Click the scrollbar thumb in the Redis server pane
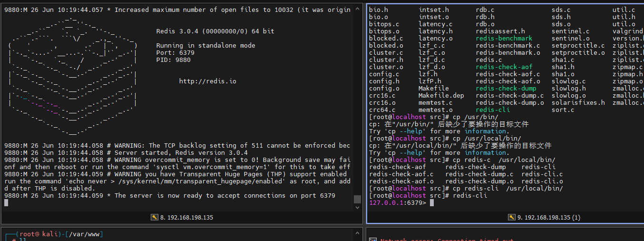 click(x=358, y=199)
